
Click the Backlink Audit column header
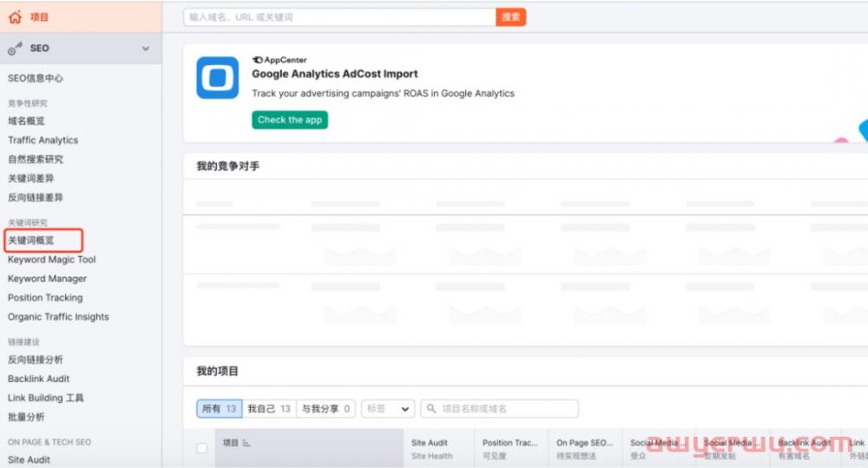[x=805, y=443]
